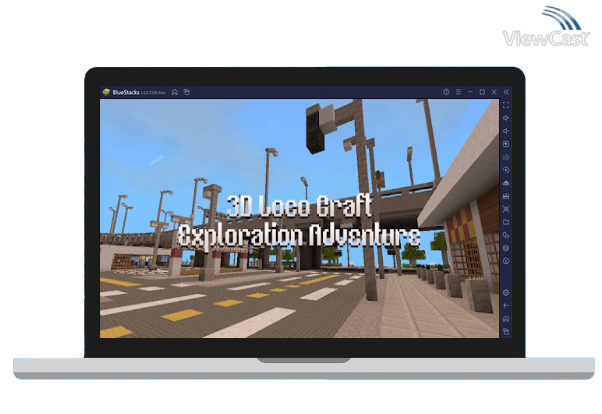Open game controls gamepad icon
602x414 pixels.
coord(506,157)
